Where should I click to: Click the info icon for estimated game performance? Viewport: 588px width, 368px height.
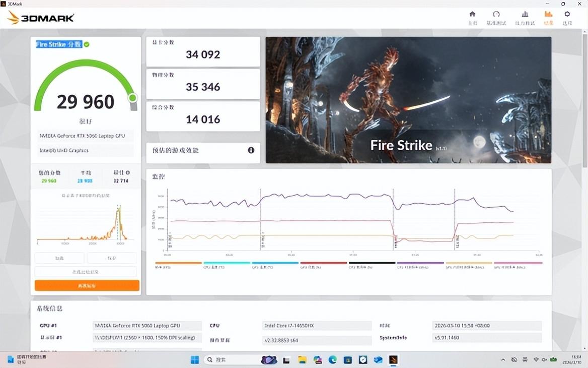tap(251, 150)
